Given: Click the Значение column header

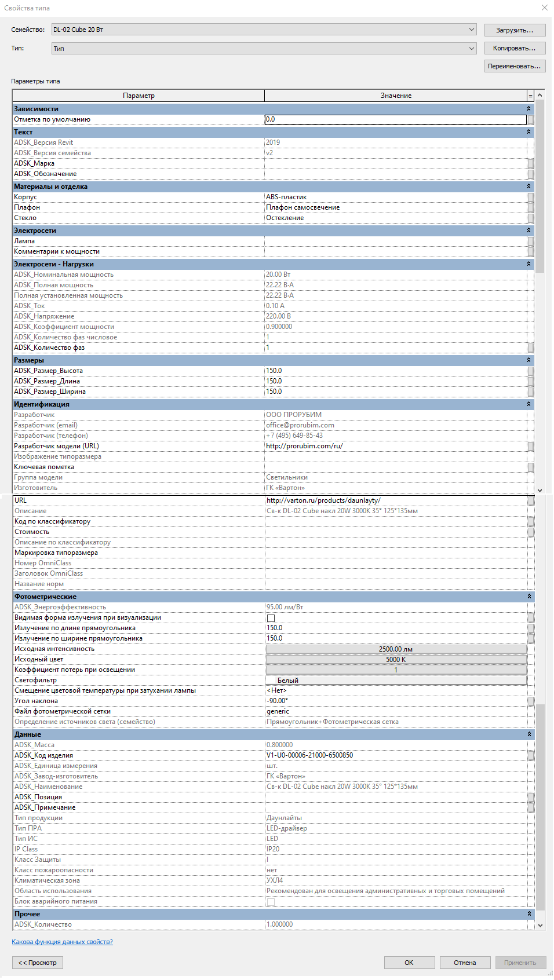Looking at the screenshot, I should tap(396, 96).
